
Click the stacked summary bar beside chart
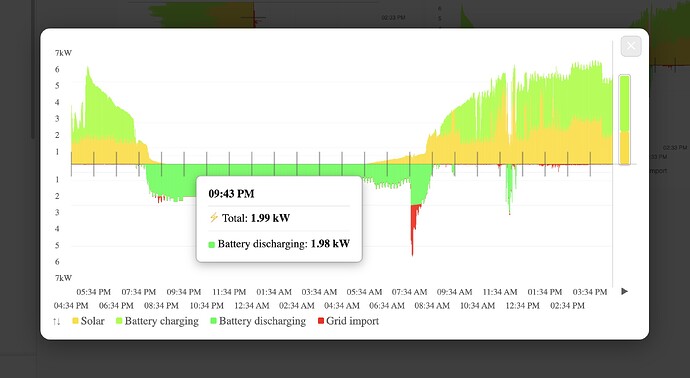tap(624, 120)
